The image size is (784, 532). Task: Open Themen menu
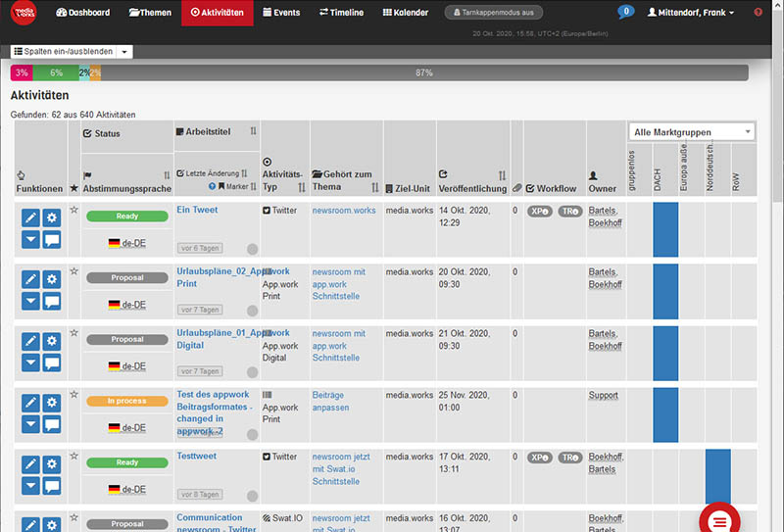click(150, 13)
